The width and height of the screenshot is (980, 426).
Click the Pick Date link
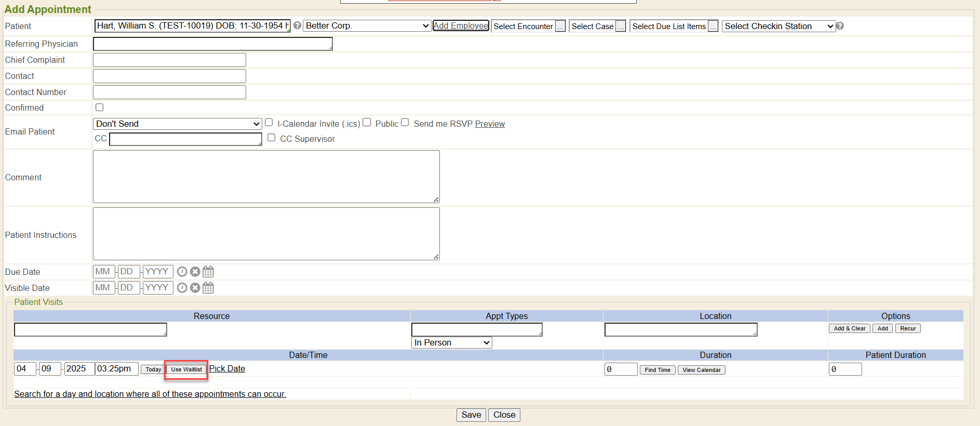pos(227,368)
